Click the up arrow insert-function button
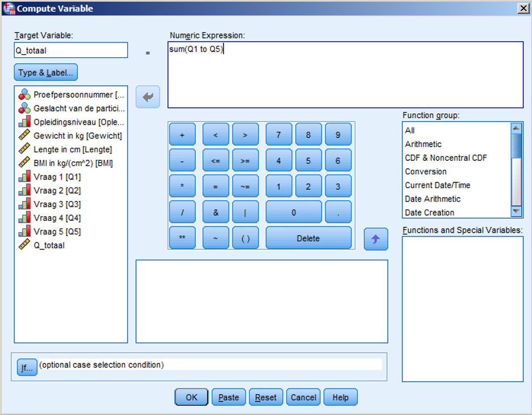532x415 pixels. (376, 239)
